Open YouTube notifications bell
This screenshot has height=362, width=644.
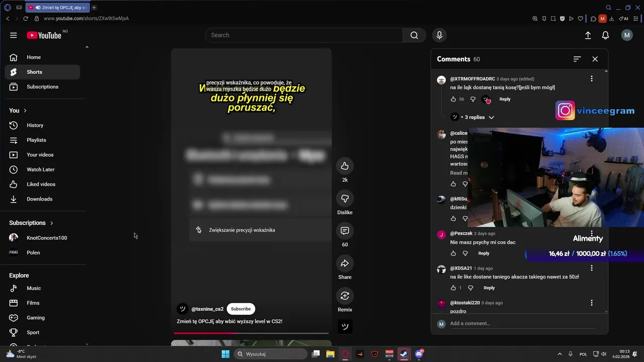pyautogui.click(x=605, y=35)
